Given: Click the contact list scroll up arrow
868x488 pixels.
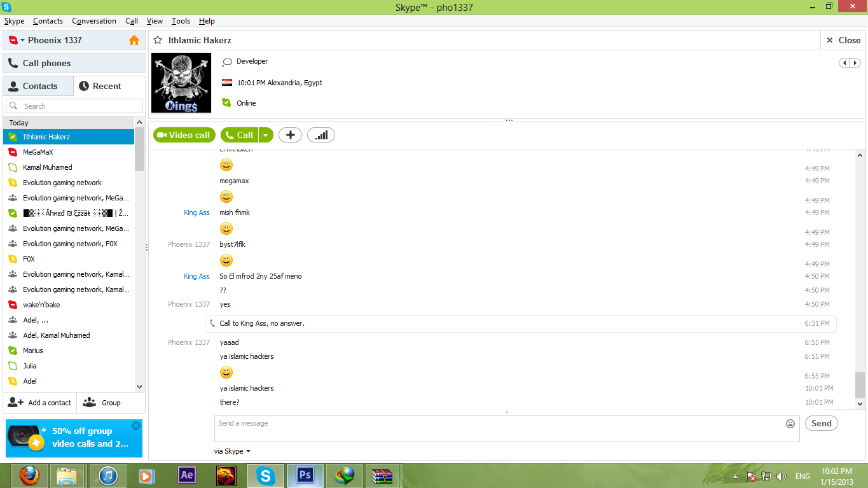Looking at the screenshot, I should point(140,122).
